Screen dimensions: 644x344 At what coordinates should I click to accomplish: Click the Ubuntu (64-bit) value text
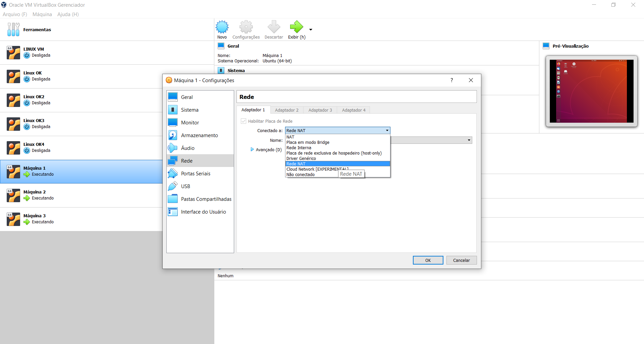point(277,61)
